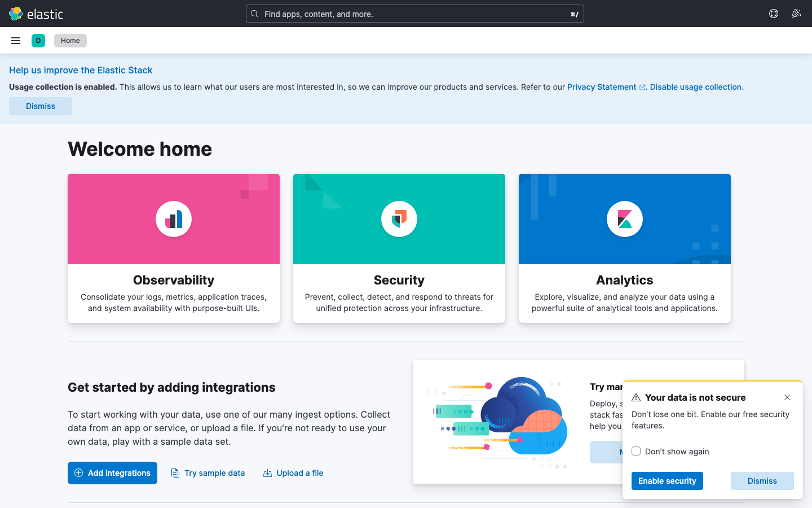The width and height of the screenshot is (812, 508).
Task: Click the plus icon on Add integrations
Action: [x=79, y=473]
